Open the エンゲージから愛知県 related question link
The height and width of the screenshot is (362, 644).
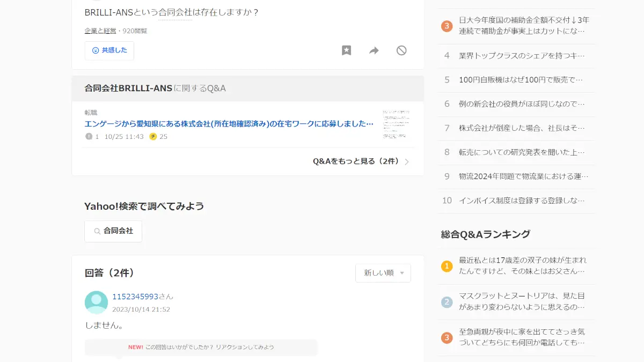[x=229, y=123]
